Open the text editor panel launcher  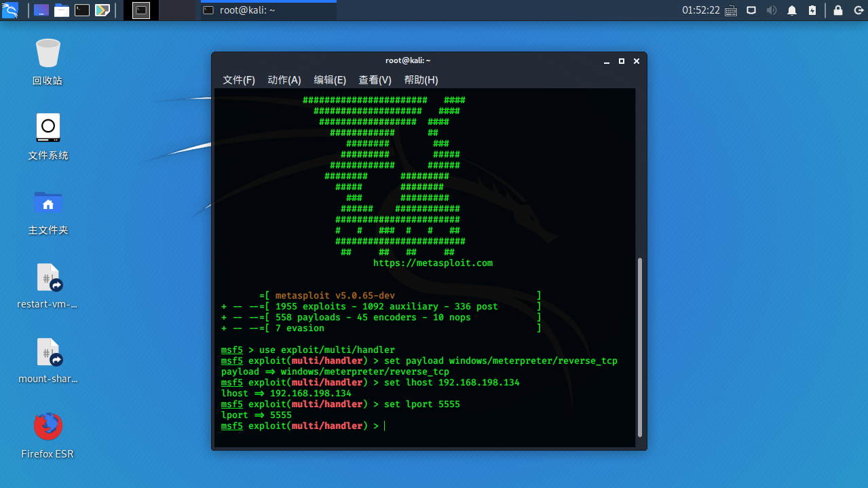click(x=102, y=10)
